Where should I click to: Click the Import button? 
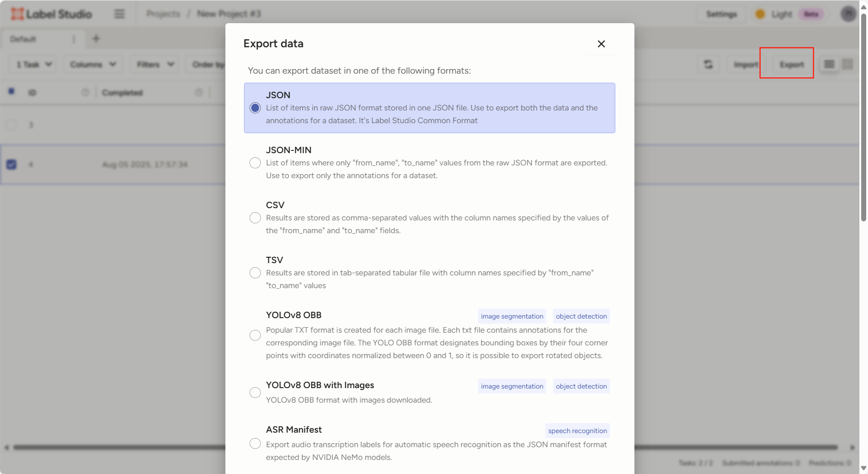pos(746,65)
